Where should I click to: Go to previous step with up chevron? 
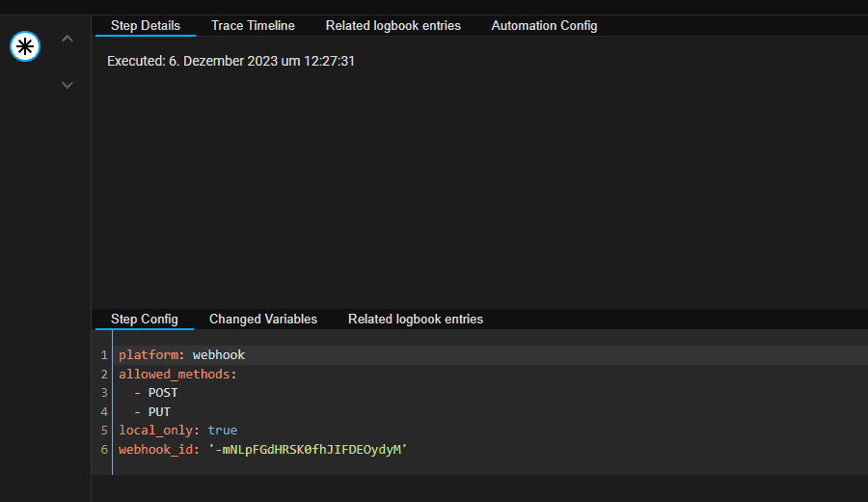(x=68, y=39)
